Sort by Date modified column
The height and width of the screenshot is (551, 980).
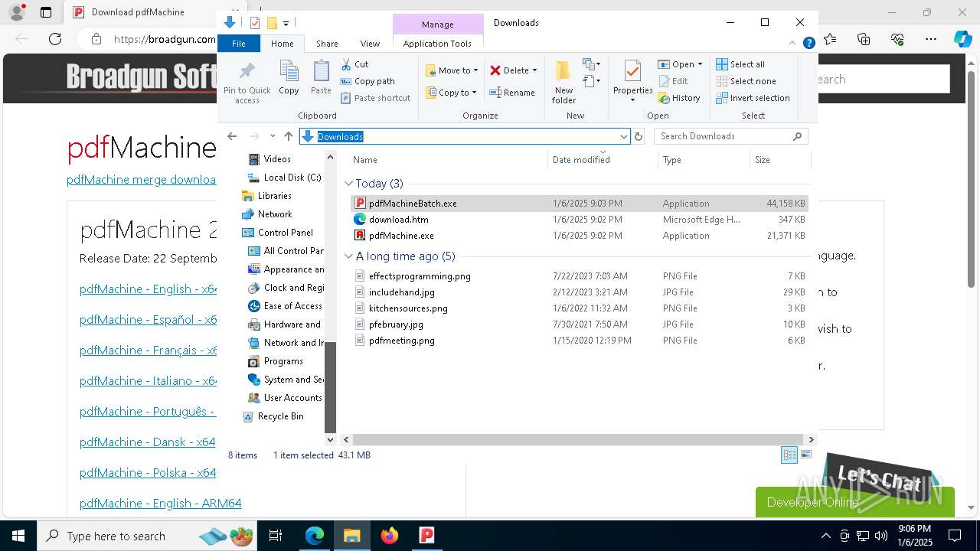[x=603, y=160]
